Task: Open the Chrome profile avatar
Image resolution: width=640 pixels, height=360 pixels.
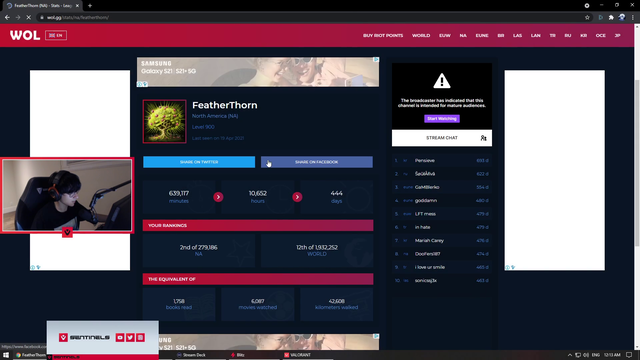Action: [x=622, y=18]
